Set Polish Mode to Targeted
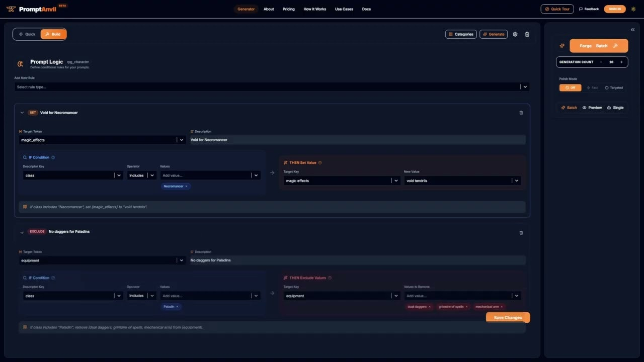The height and width of the screenshot is (362, 644). pyautogui.click(x=614, y=87)
